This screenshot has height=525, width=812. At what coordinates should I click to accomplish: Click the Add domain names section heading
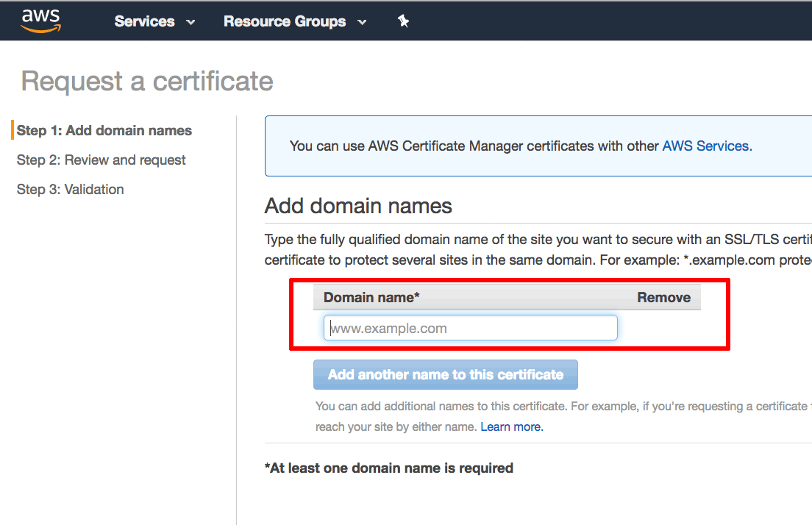358,206
